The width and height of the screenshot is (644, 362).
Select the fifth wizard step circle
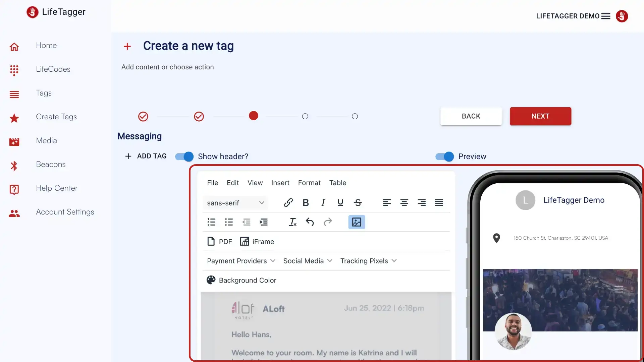pos(355,116)
